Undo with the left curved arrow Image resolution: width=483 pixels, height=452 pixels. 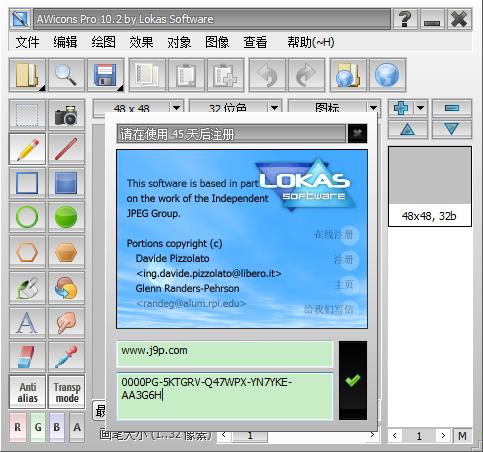point(267,75)
